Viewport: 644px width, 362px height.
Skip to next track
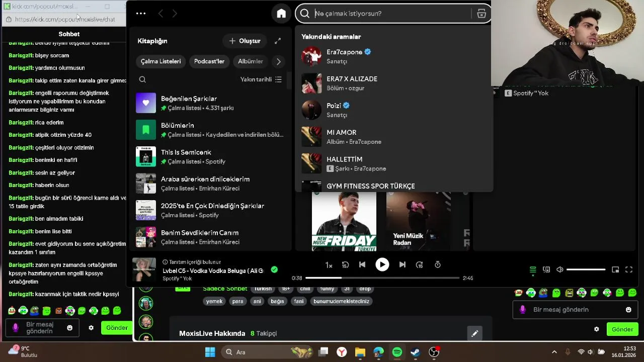(402, 265)
